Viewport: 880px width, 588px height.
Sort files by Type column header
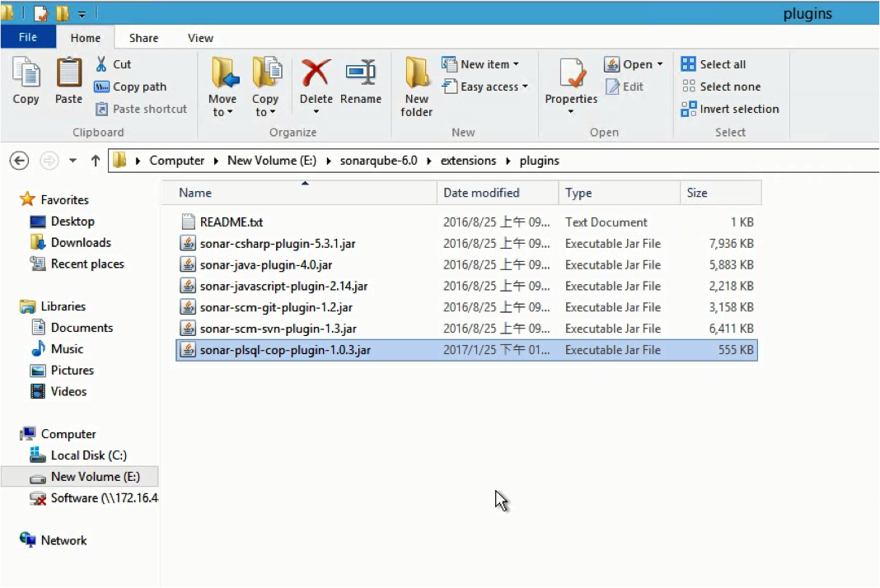click(x=619, y=193)
